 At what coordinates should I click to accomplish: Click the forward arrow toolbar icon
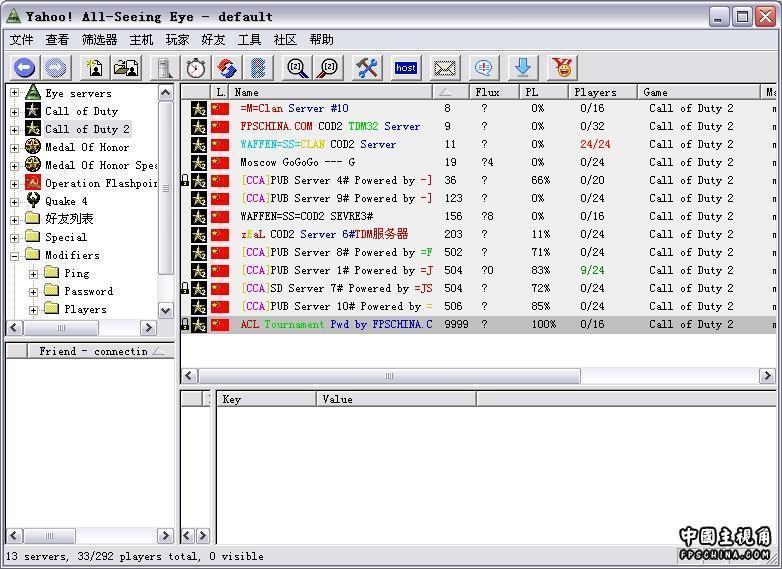pyautogui.click(x=55, y=68)
